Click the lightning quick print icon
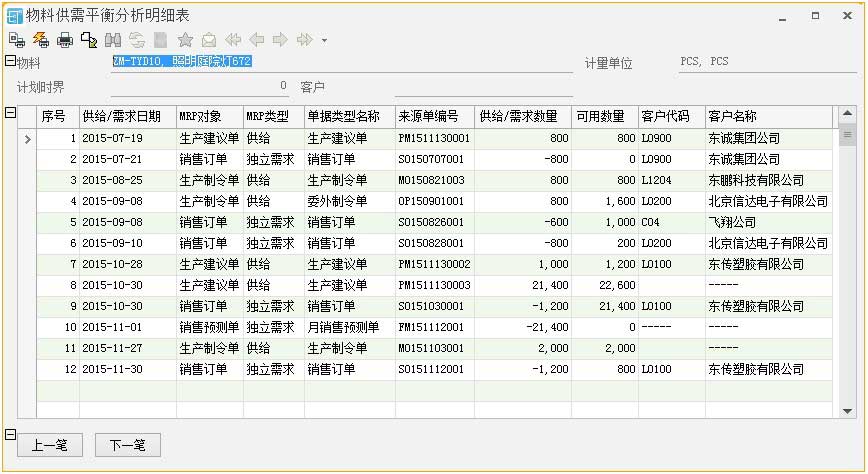 coord(41,40)
